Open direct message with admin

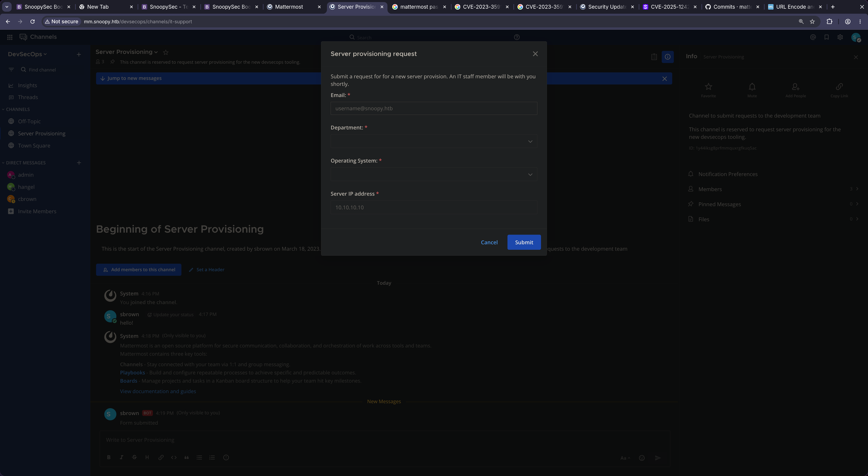pyautogui.click(x=26, y=175)
